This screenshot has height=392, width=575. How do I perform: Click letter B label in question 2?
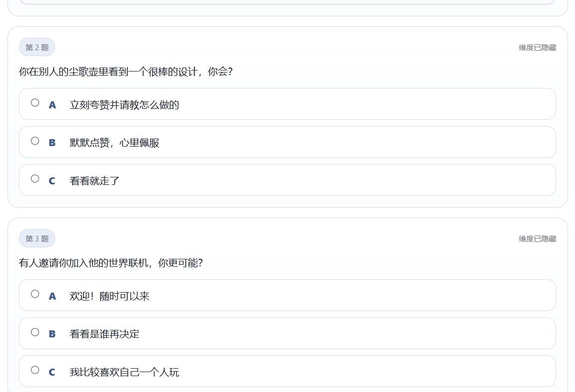(52, 143)
